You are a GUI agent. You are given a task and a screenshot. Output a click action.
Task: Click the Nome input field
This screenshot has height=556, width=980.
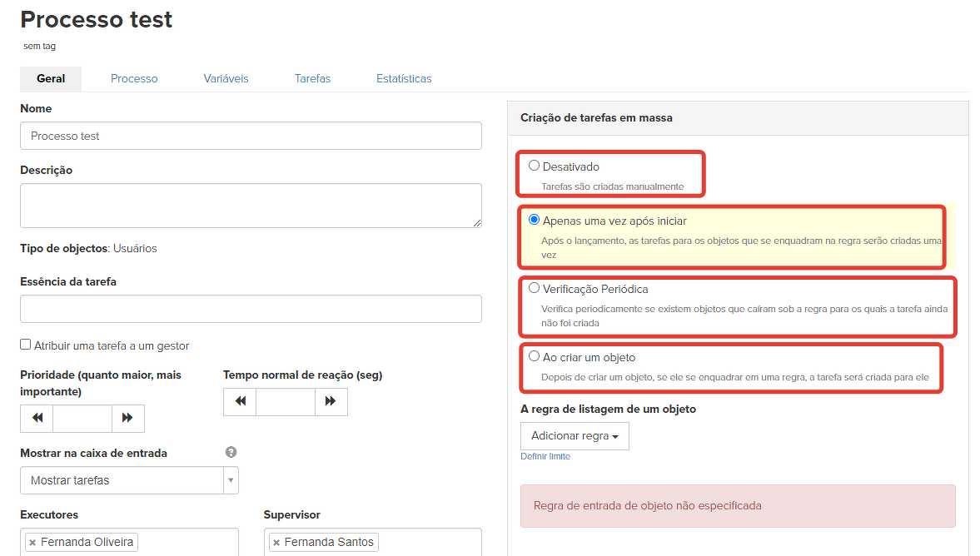click(x=251, y=136)
